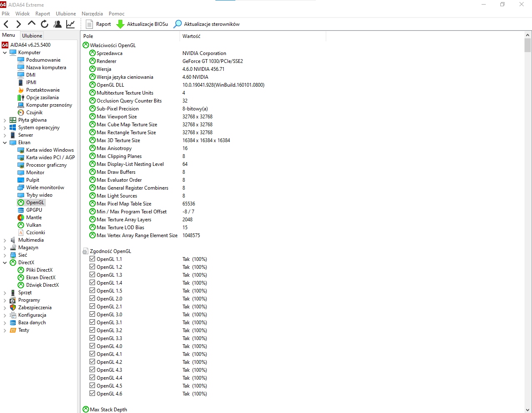Viewport: 532px width, 413px height.
Task: Select the AIDA64 v6.25.5400 root icon
Action: pos(5,45)
